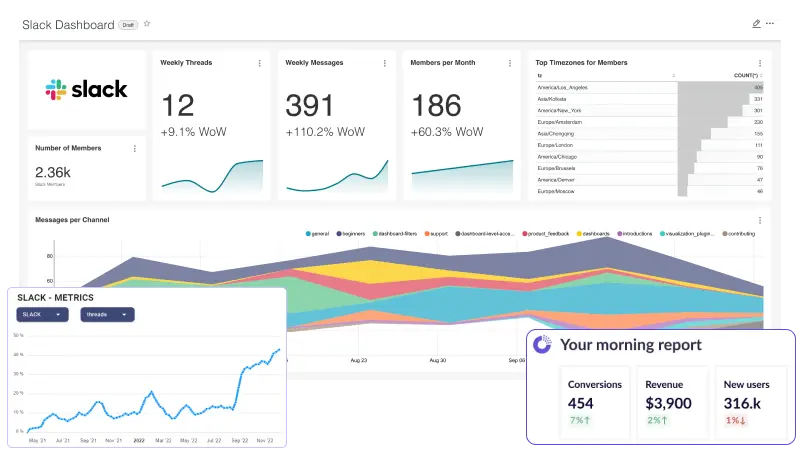The height and width of the screenshot is (454, 800).
Task: Select the America/New_York timezone row
Action: point(650,111)
